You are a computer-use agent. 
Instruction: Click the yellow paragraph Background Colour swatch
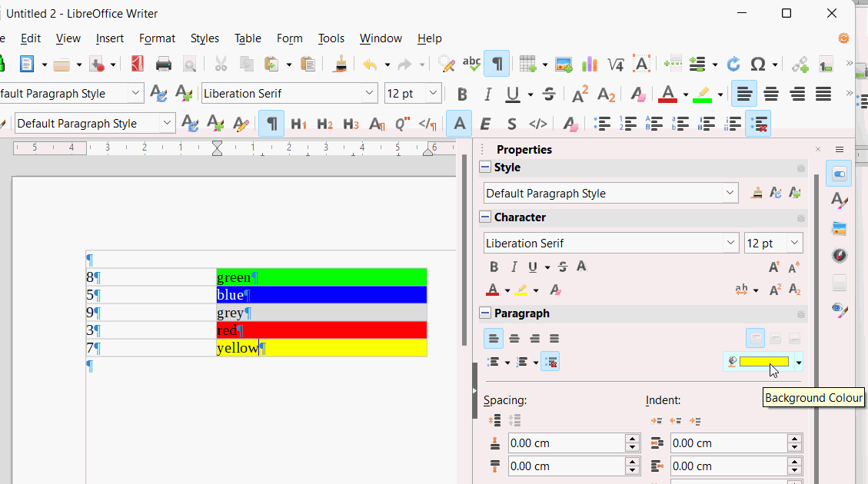[x=763, y=362]
